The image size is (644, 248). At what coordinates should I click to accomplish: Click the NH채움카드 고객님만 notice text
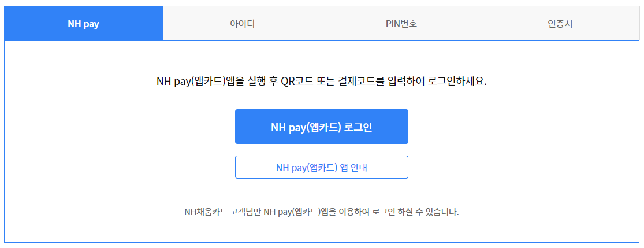click(x=322, y=213)
